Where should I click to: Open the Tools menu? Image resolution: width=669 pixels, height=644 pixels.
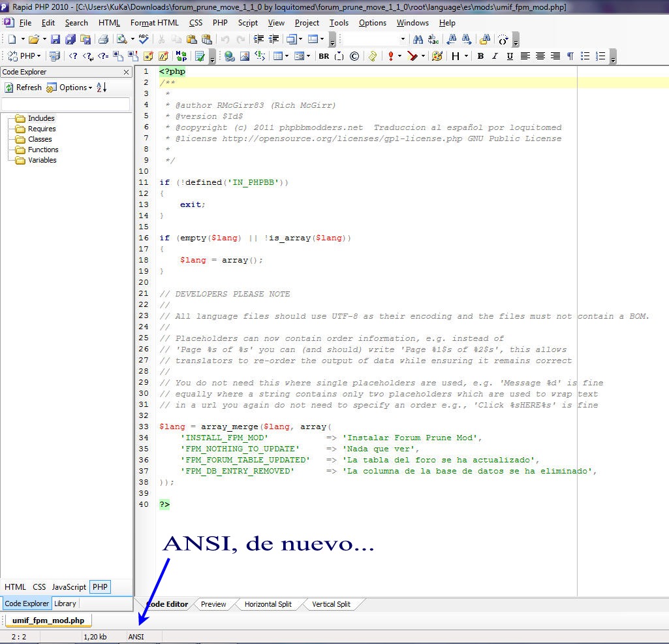(x=339, y=23)
